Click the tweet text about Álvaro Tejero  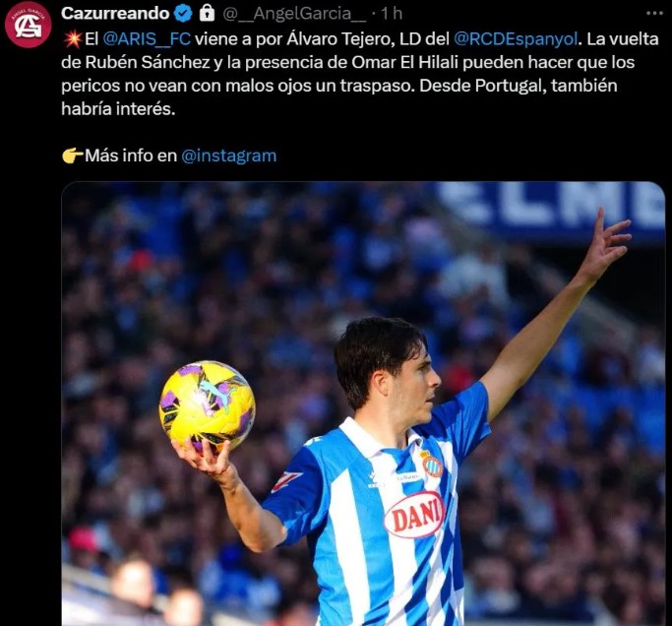point(359,74)
